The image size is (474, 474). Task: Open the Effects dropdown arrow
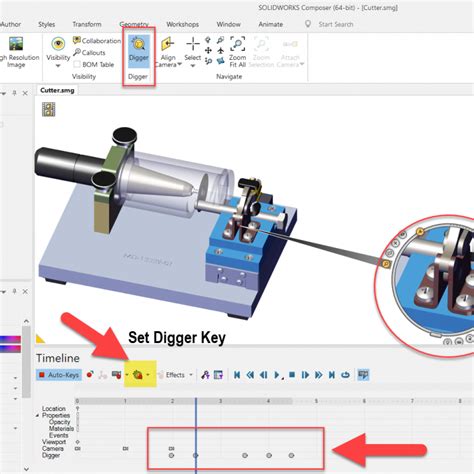(191, 375)
